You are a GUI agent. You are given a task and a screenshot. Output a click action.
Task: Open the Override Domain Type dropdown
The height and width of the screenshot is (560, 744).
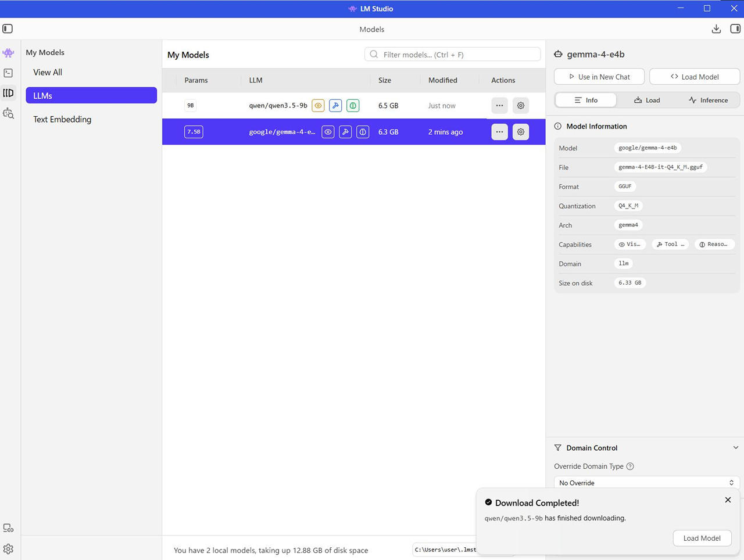pyautogui.click(x=646, y=483)
